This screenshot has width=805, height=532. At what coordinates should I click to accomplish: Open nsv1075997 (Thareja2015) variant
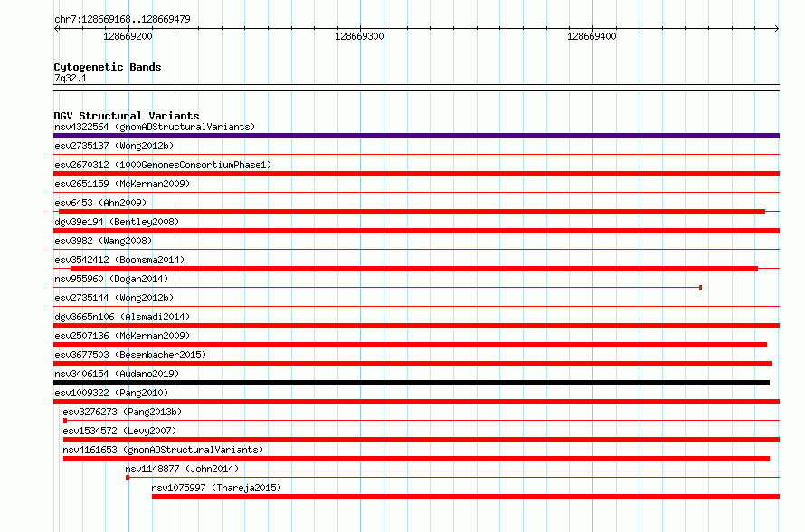[x=216, y=488]
